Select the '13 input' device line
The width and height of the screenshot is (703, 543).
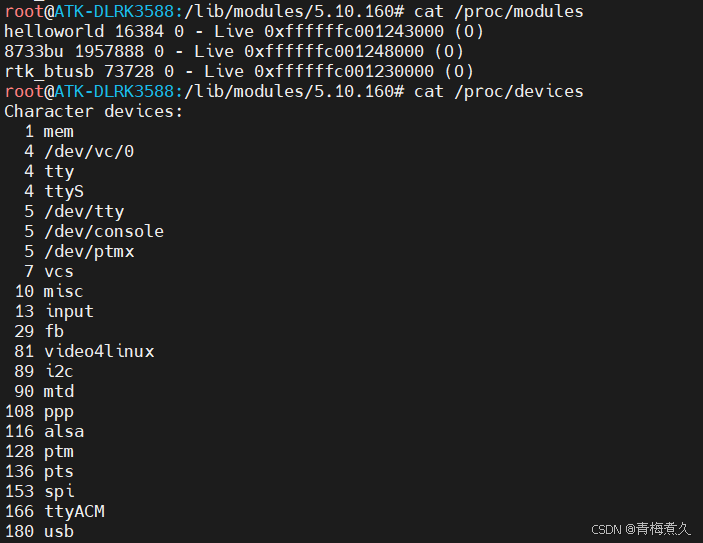click(54, 311)
